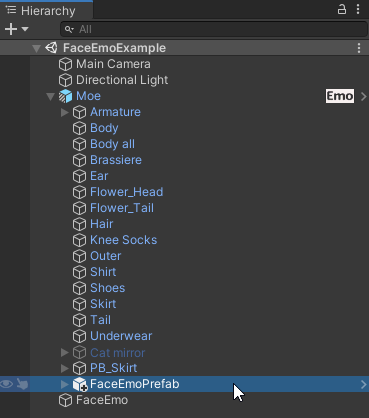Toggle FaceEmoPrefab visibility eye icon
The image size is (369, 418).
click(7, 384)
